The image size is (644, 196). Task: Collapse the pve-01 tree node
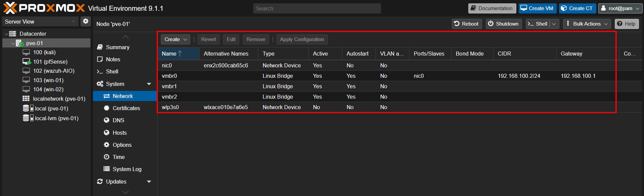13,43
